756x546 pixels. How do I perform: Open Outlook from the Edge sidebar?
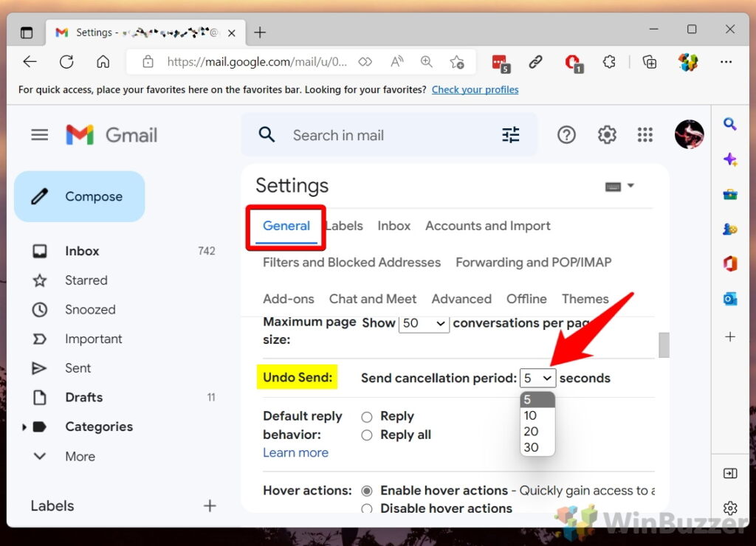pyautogui.click(x=730, y=299)
